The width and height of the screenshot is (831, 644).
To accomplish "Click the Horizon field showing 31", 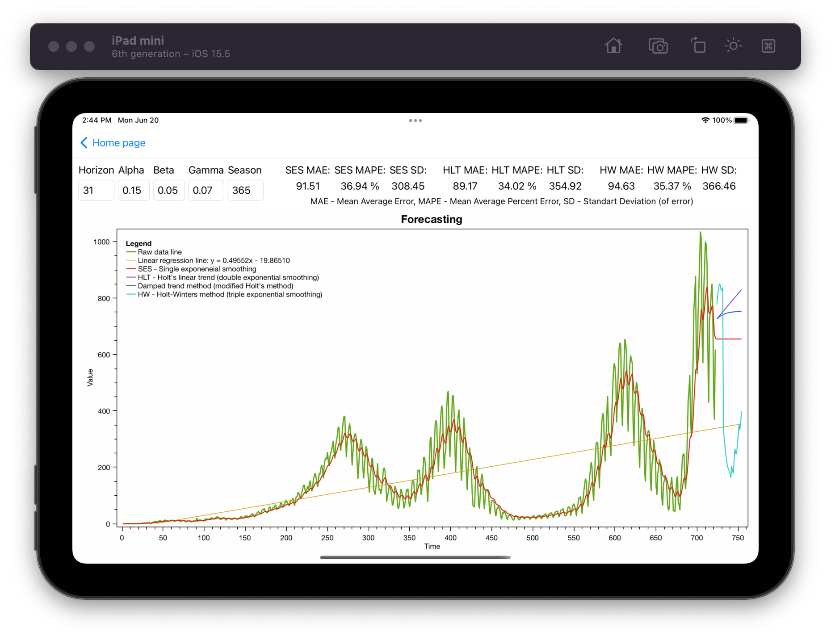I will (x=96, y=190).
